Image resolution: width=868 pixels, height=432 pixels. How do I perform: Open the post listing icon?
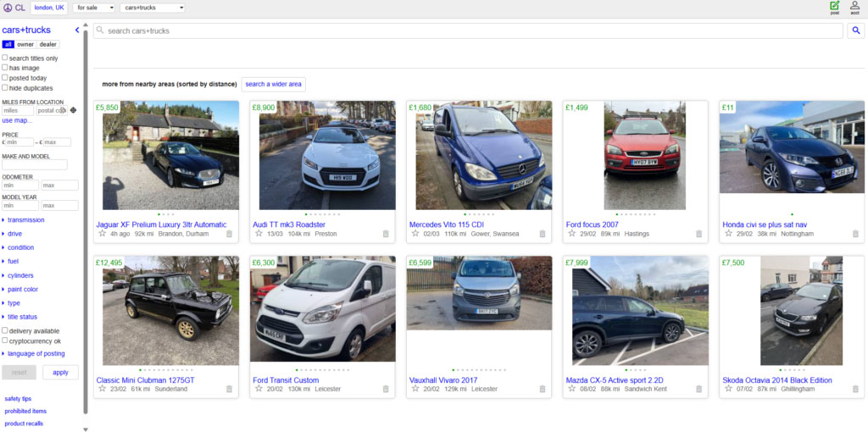(834, 7)
